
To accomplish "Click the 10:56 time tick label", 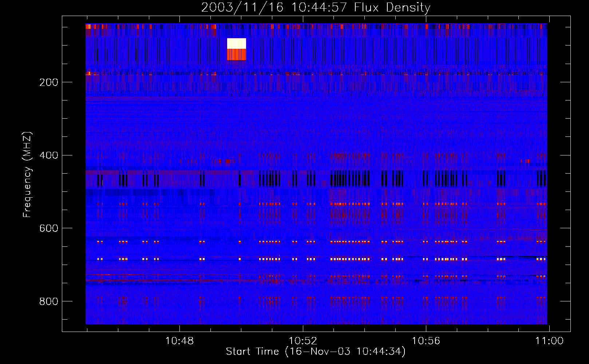I will pyautogui.click(x=426, y=341).
